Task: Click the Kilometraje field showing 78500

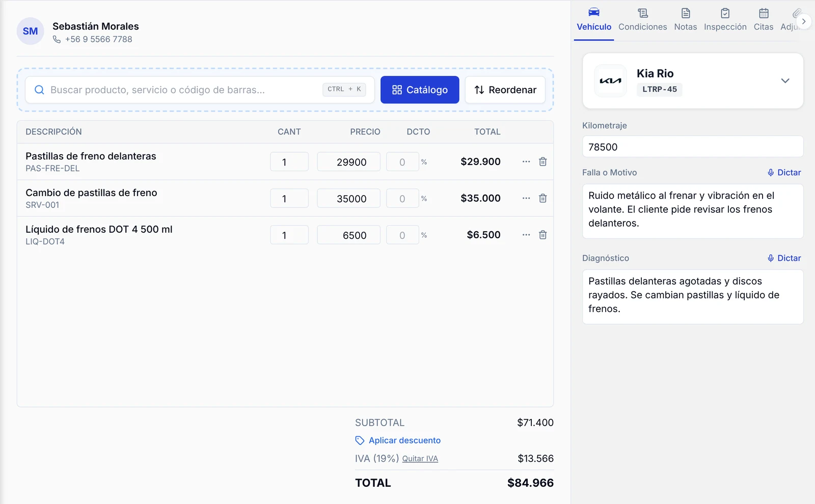Action: pos(693,147)
